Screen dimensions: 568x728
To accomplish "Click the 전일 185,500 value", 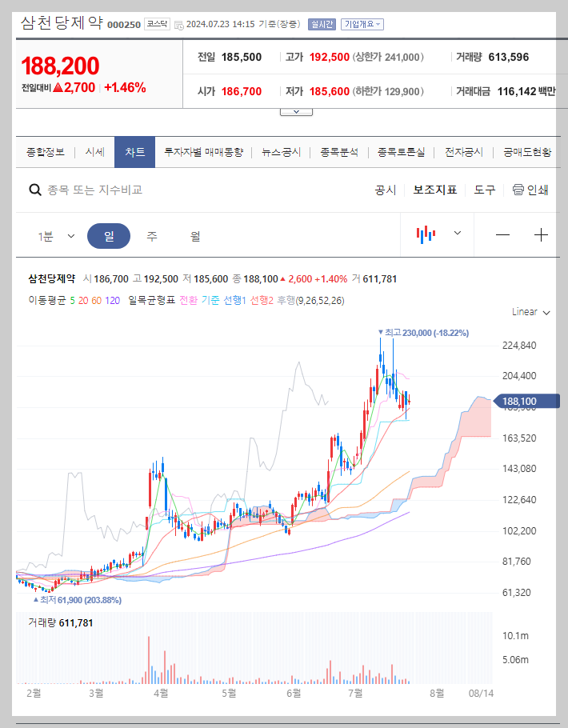I will 242,57.
